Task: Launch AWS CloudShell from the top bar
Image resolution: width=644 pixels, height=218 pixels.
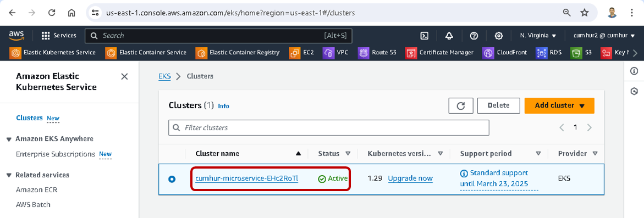Action: coord(425,36)
